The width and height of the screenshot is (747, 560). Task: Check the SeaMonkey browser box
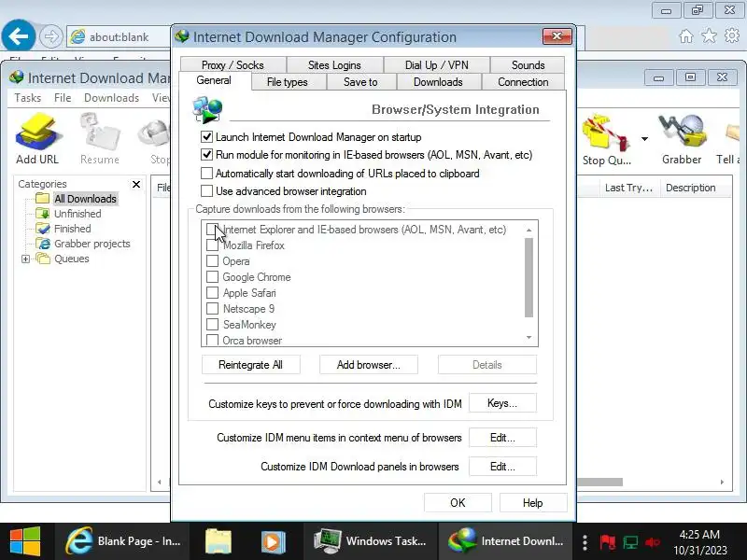(212, 324)
